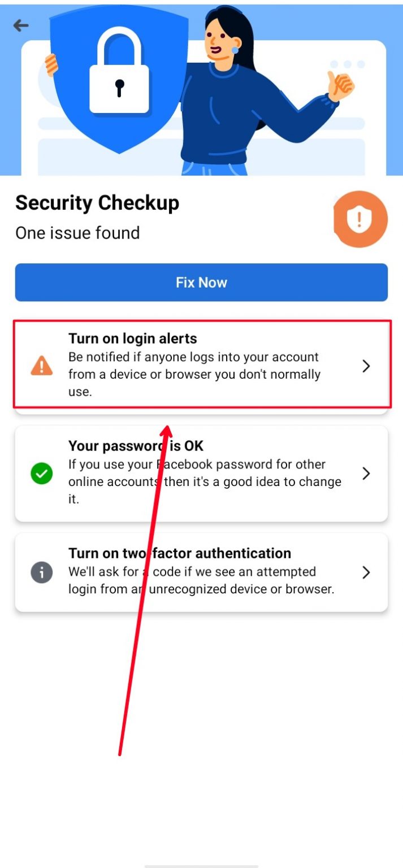Image resolution: width=403 pixels, height=868 pixels.
Task: Open the password chevron arrow
Action: pos(366,474)
